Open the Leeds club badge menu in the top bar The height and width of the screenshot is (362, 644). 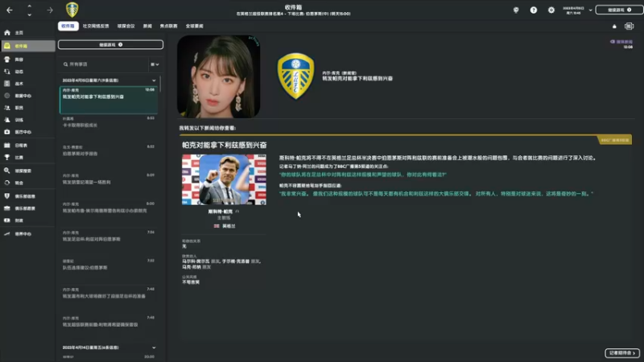72,10
